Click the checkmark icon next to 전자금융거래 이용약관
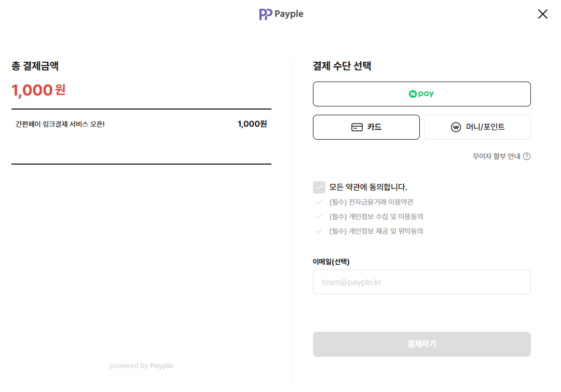Screen dimensions: 561x392 coord(319,201)
